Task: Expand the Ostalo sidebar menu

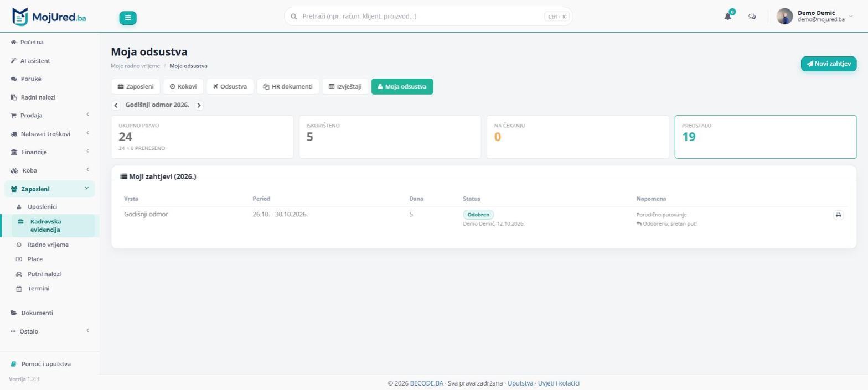Action: pyautogui.click(x=50, y=331)
